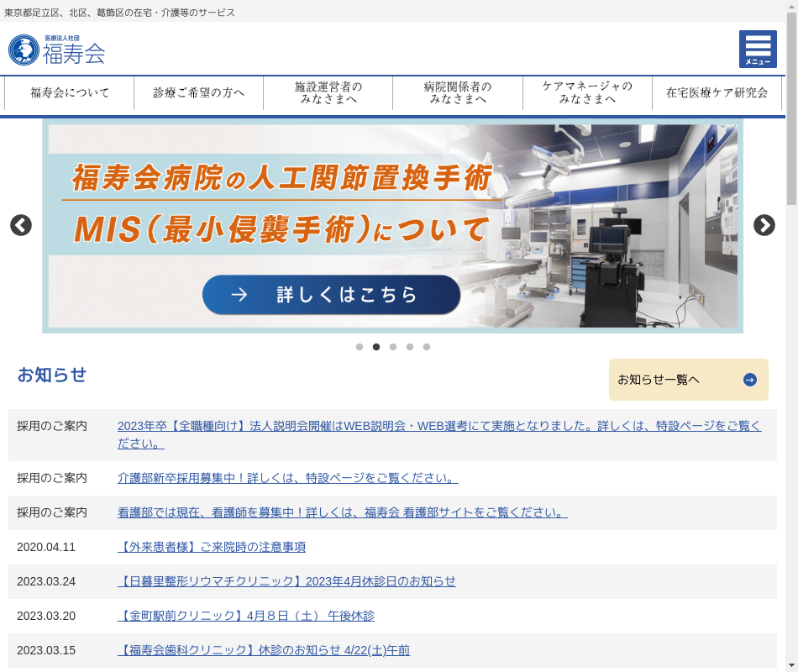Go to previous carousel slide arrow

click(x=21, y=225)
